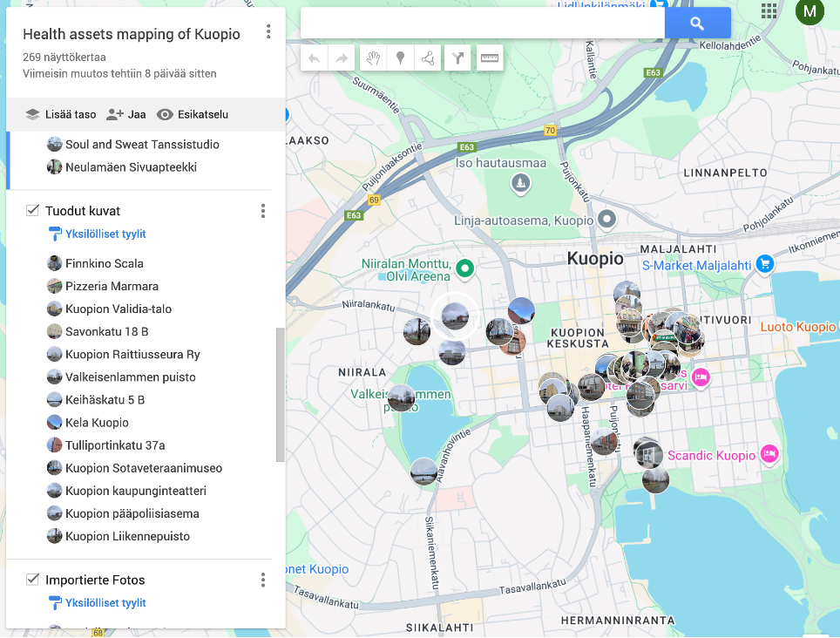Toggle Importierte Fotos layer checkbox
The image size is (840, 638).
pyautogui.click(x=33, y=579)
